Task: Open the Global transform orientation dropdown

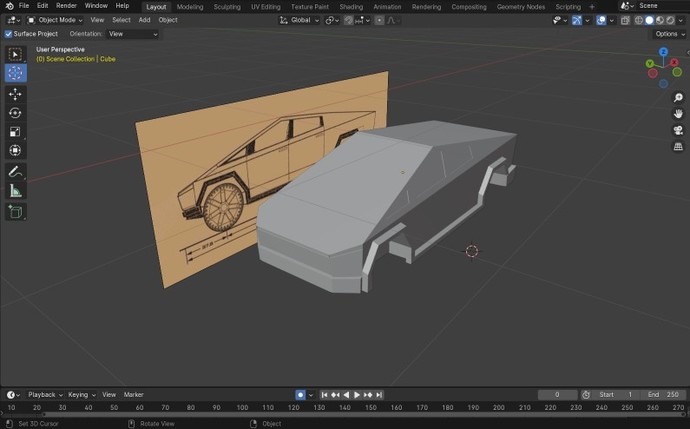Action: 299,20
